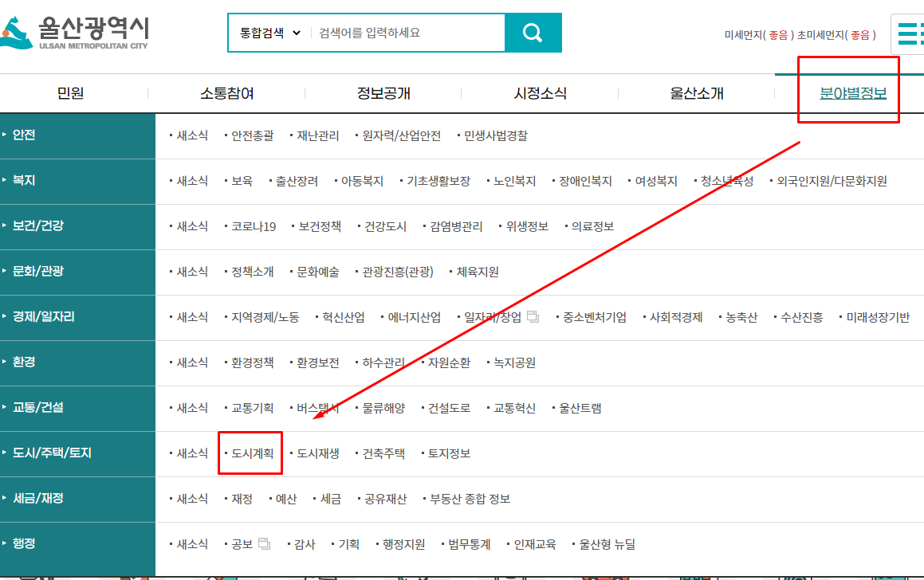Open the 체육지원 link
Viewport: 924px width, 580px height.
click(x=478, y=272)
